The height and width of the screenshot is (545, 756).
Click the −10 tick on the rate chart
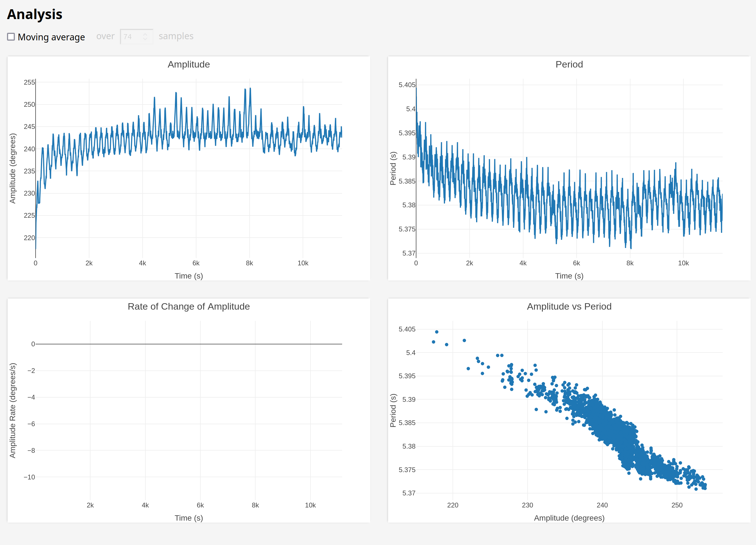coord(29,477)
